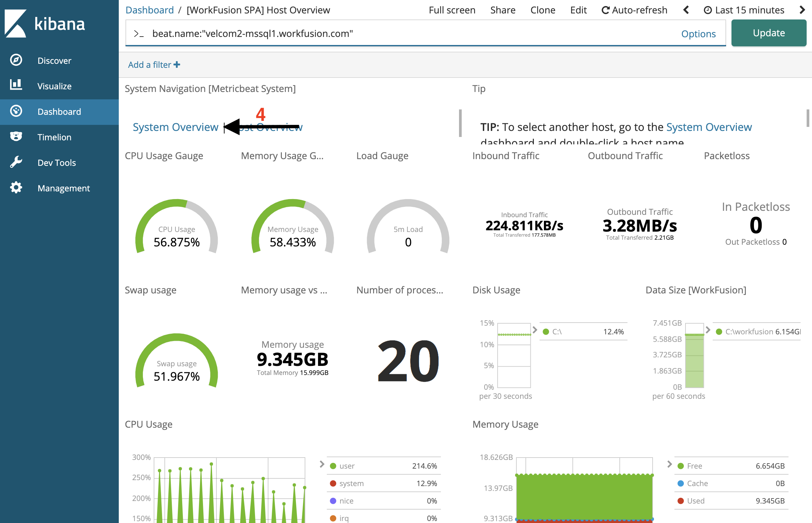Click the Inbound Traffic value 224.811KB/s
Image resolution: width=812 pixels, height=523 pixels.
coord(524,226)
